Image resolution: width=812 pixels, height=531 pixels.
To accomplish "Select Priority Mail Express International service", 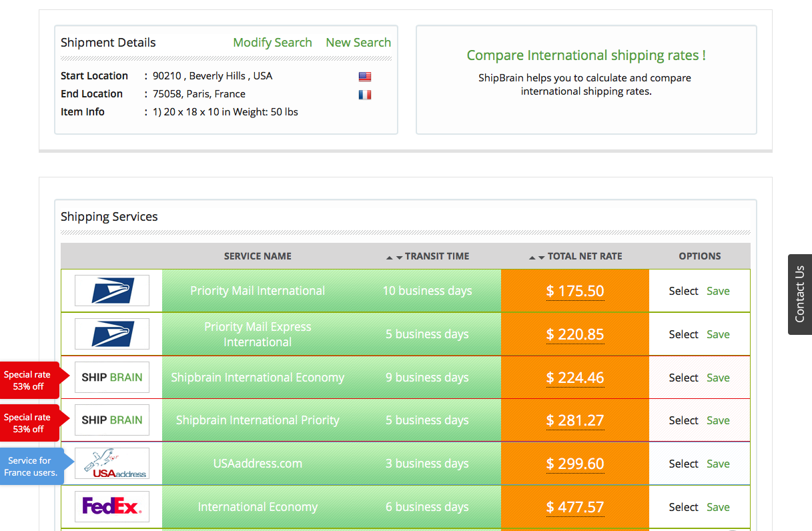I will (683, 334).
